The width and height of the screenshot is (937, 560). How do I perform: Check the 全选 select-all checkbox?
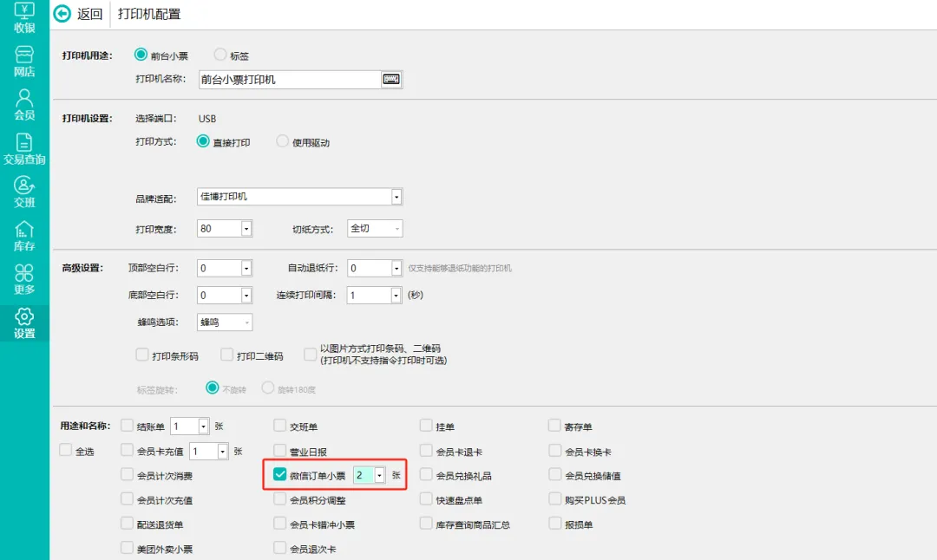tap(65, 451)
